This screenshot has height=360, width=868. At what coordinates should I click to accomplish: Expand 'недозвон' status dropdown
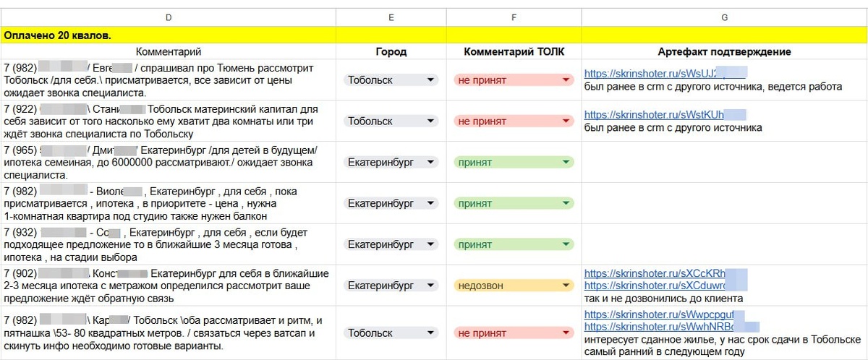[566, 286]
